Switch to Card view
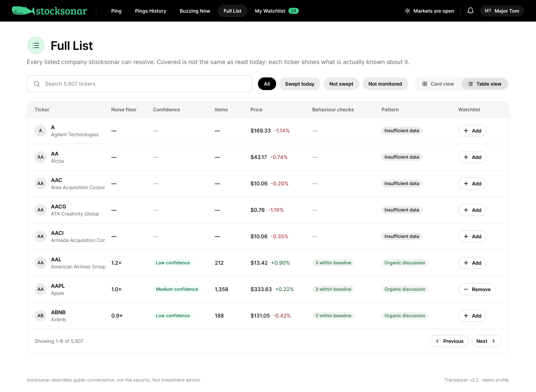This screenshot has width=536, height=392. point(438,84)
